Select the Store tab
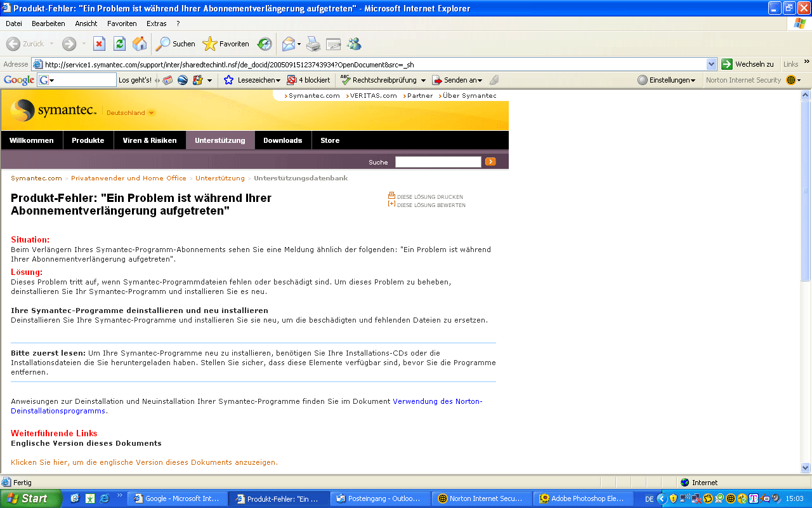 pos(330,140)
